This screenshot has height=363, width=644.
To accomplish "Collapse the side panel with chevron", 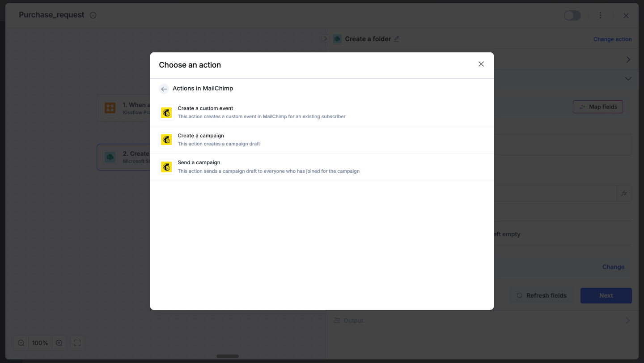I will (x=326, y=39).
